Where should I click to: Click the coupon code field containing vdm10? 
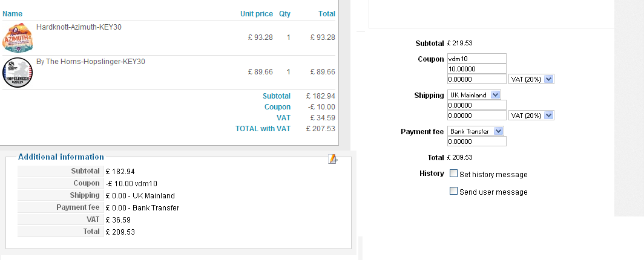(x=476, y=59)
